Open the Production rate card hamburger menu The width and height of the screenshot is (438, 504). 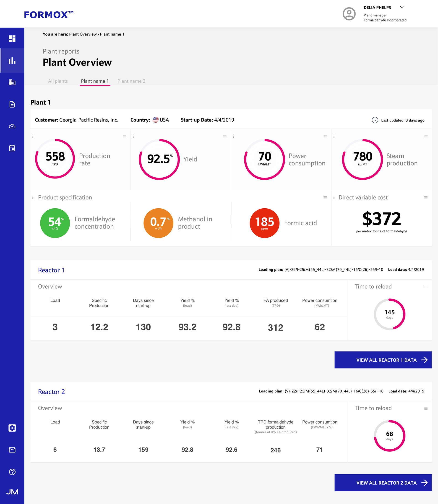click(124, 136)
